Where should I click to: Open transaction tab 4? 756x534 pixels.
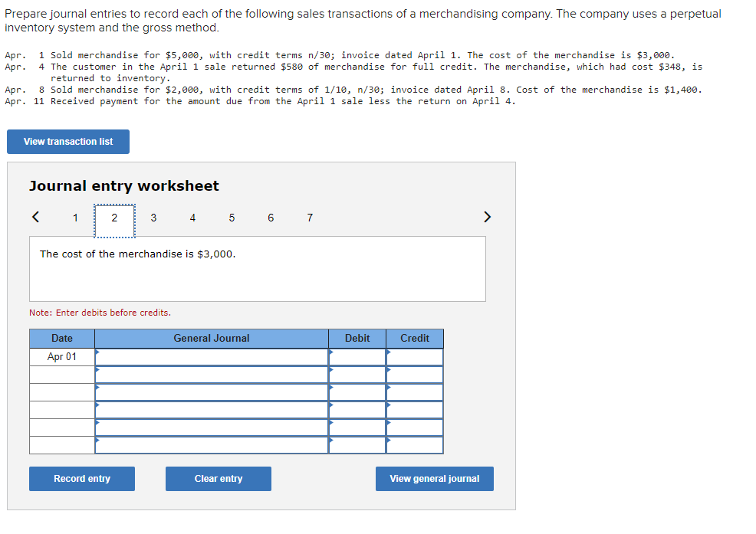(192, 218)
